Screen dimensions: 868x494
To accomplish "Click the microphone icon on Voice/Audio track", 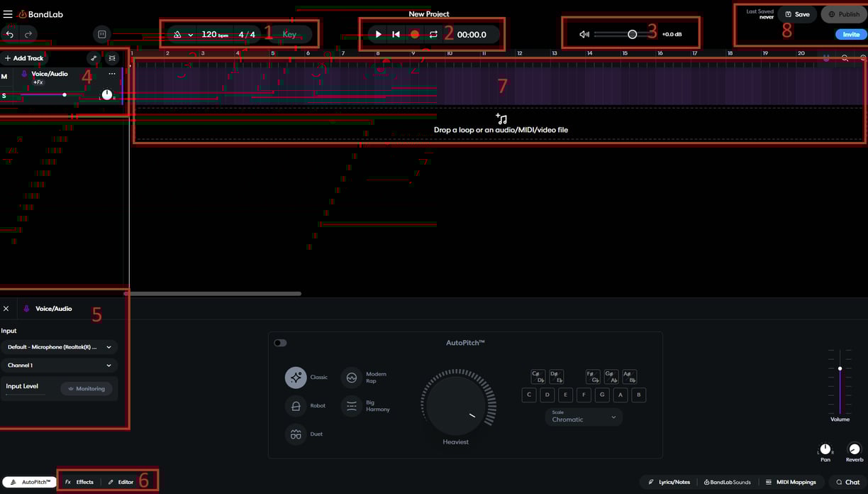I will 25,74.
